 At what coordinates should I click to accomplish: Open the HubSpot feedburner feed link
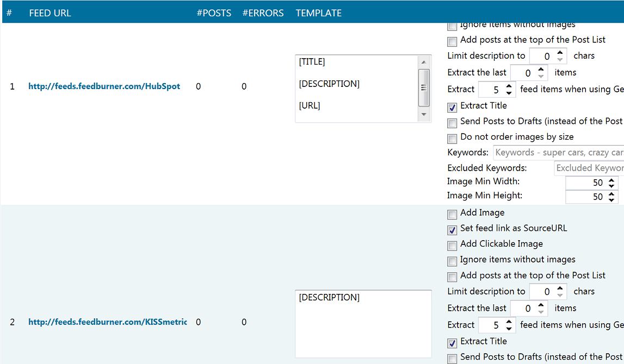click(104, 86)
